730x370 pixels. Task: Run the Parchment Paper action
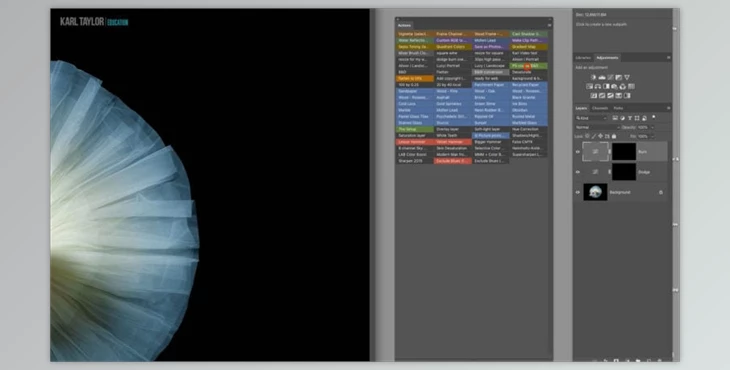[x=491, y=85]
